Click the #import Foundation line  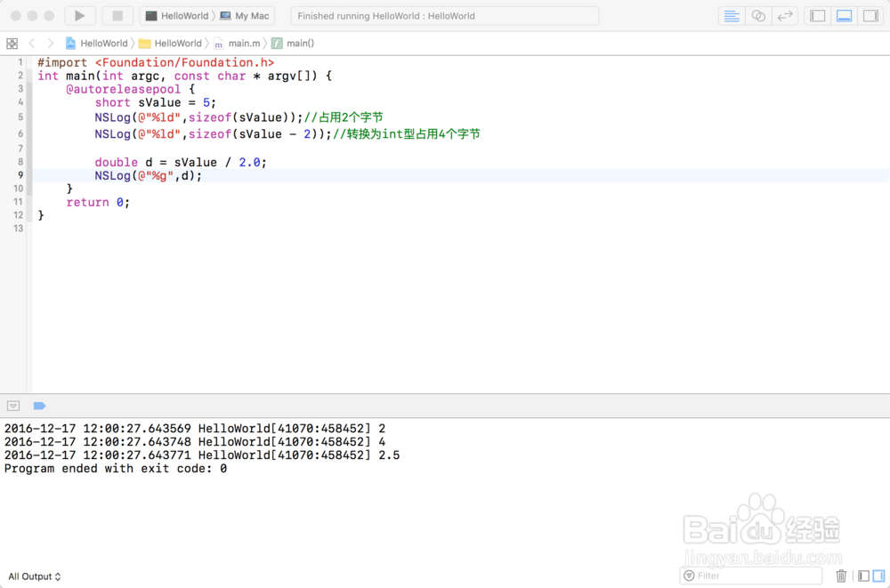pos(156,62)
